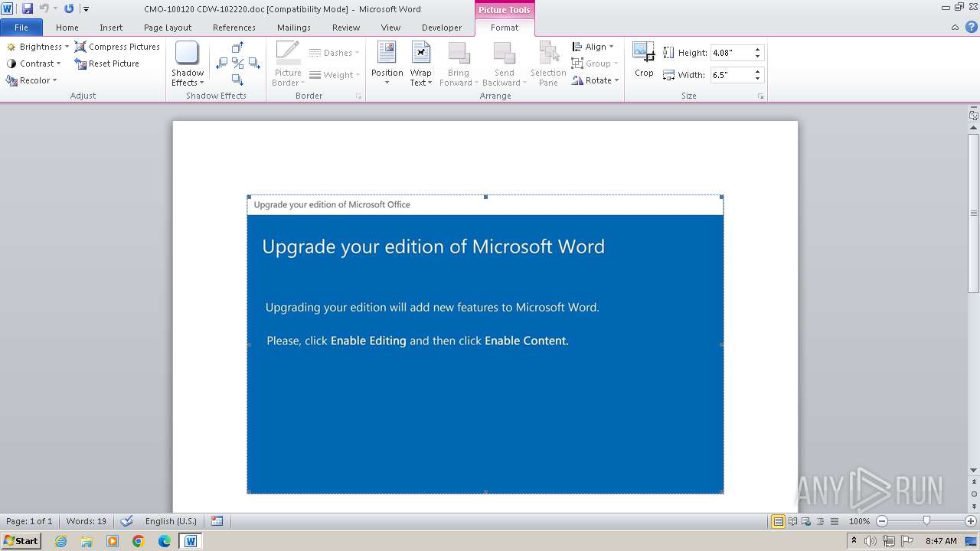Click the Redo/Repeat arrow in Quick Access toolbar
This screenshot has height=551, width=980.
pyautogui.click(x=69, y=8)
